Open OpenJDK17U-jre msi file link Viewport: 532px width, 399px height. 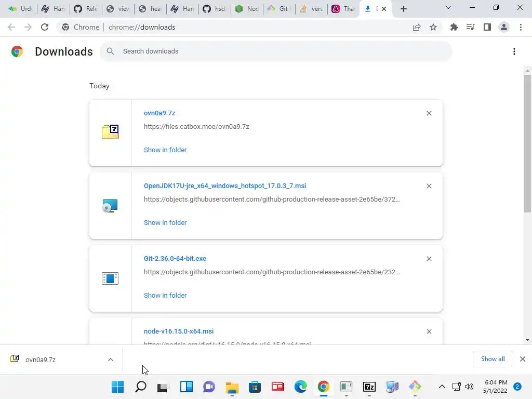pyautogui.click(x=225, y=186)
